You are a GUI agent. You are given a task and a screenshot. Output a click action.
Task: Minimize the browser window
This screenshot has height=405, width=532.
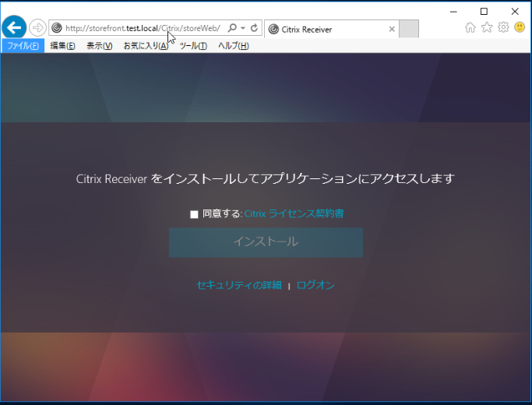pyautogui.click(x=453, y=12)
